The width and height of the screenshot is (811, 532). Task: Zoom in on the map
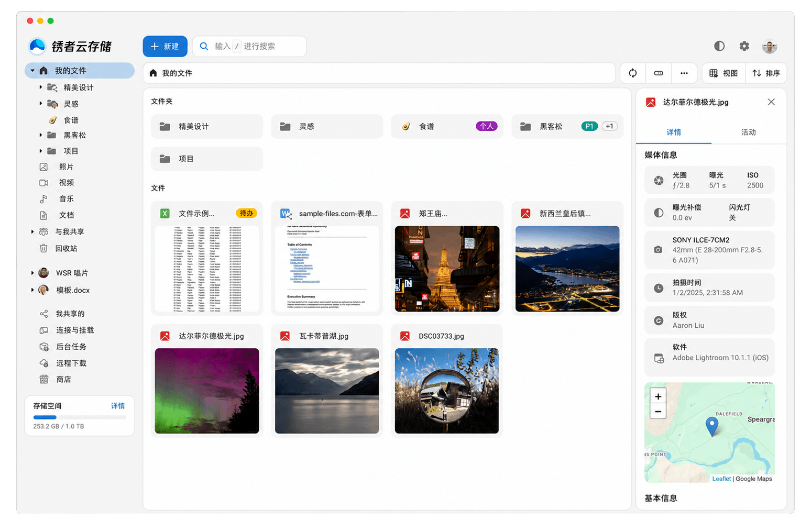pyautogui.click(x=658, y=396)
